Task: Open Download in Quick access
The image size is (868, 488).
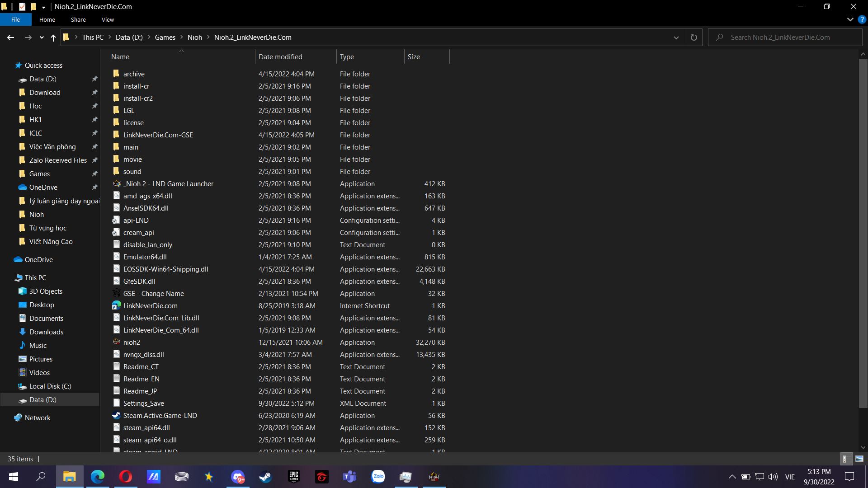Action: (x=45, y=93)
